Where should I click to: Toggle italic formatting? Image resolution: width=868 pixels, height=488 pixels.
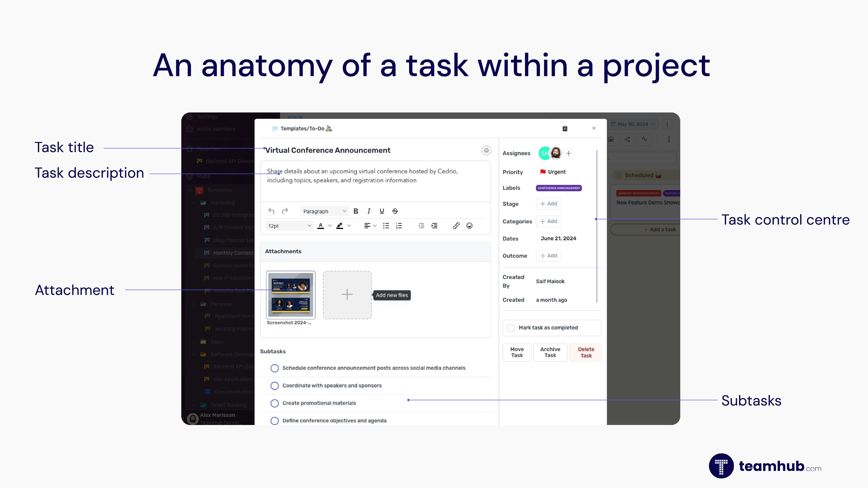click(369, 211)
